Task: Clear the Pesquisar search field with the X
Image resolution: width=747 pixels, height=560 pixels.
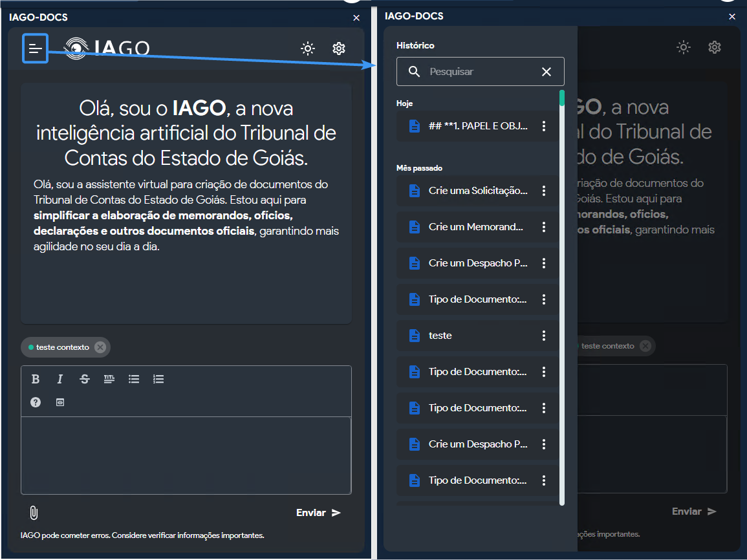Action: 547,72
